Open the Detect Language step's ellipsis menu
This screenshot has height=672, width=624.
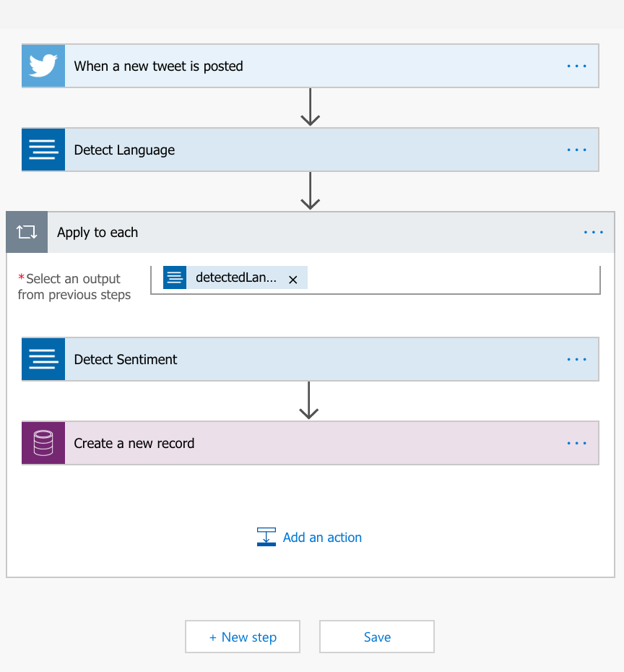point(576,150)
